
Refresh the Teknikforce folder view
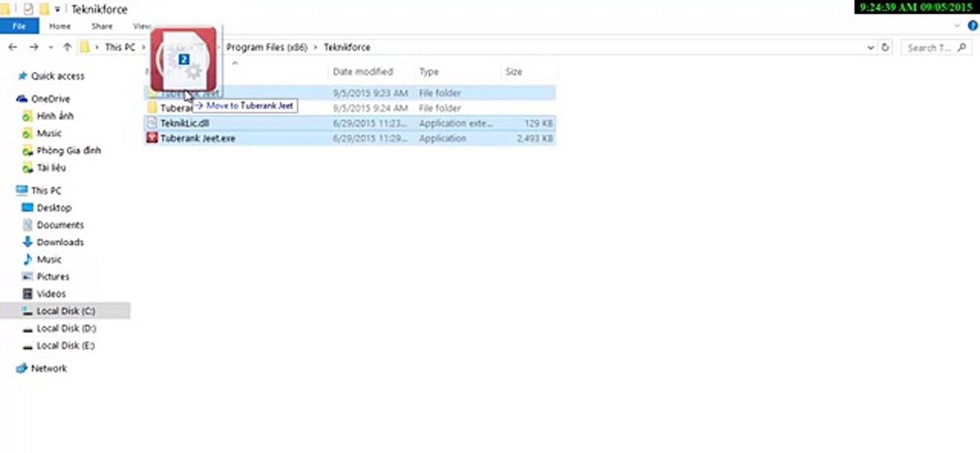pos(885,47)
